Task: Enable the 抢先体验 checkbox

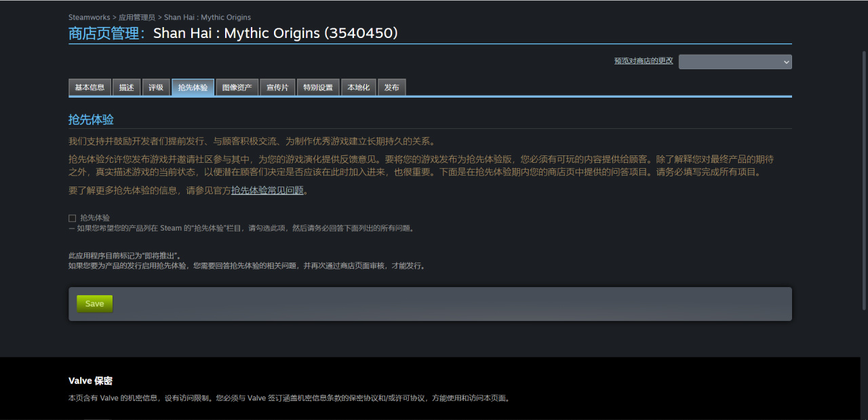Action: coord(72,218)
